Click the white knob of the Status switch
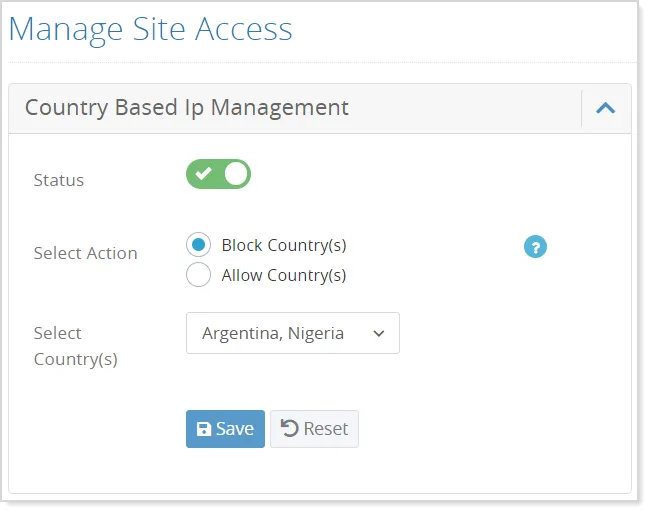 235,174
